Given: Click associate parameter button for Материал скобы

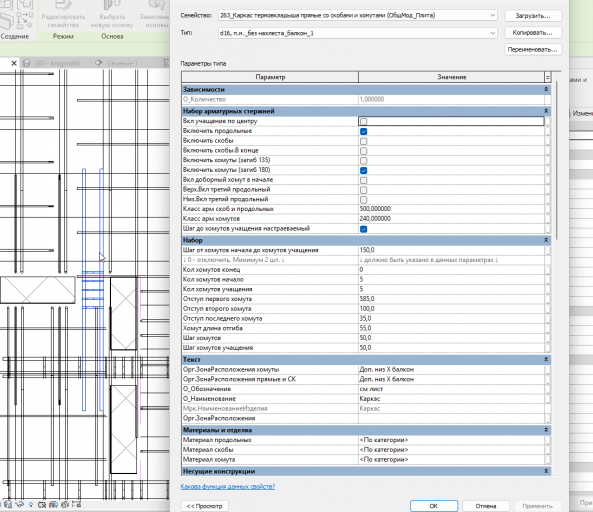Looking at the screenshot, I should [x=548, y=450].
